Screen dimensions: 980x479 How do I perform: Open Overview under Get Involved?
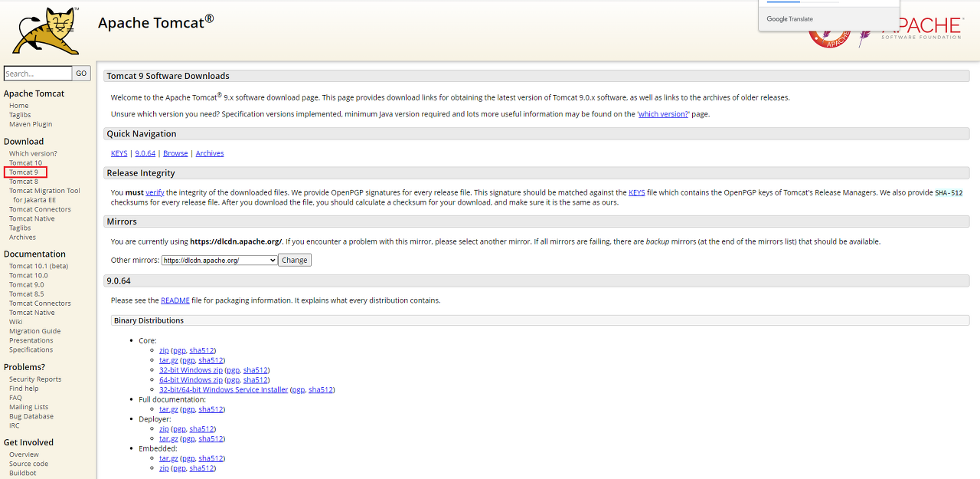coord(24,454)
